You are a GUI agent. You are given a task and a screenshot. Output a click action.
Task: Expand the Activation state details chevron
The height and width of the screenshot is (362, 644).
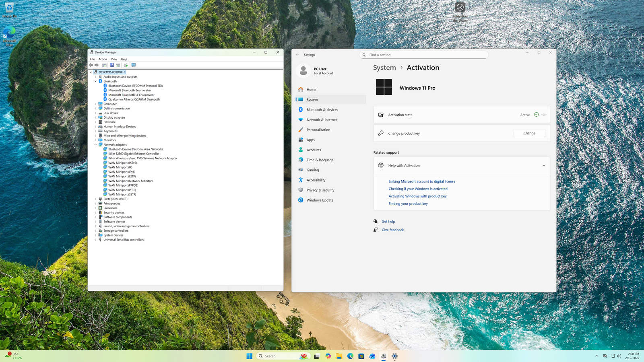(x=544, y=115)
